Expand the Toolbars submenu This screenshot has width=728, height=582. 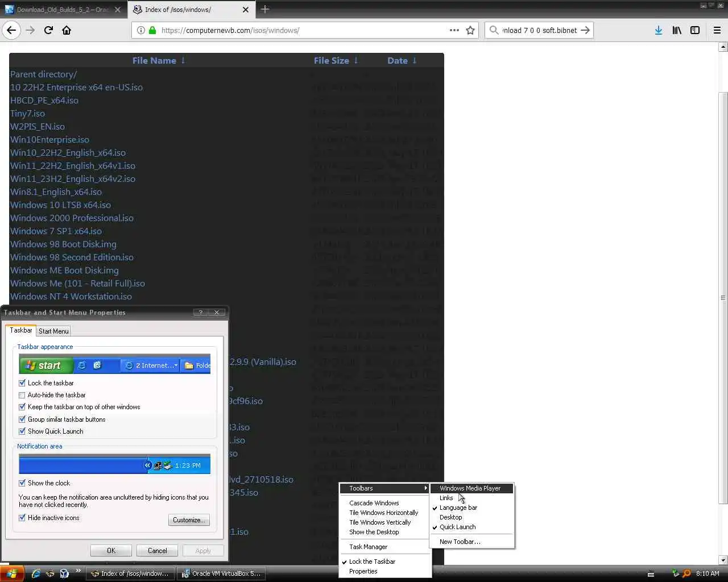pyautogui.click(x=385, y=488)
